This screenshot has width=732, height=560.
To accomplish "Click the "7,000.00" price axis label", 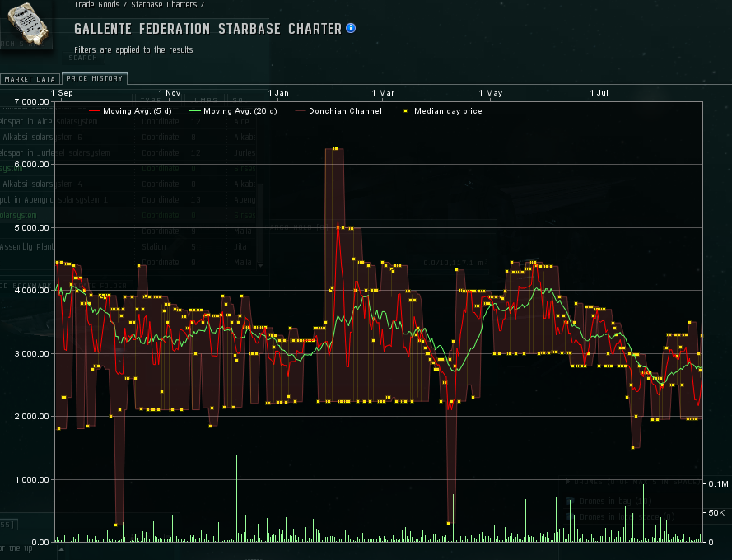I will click(32, 102).
